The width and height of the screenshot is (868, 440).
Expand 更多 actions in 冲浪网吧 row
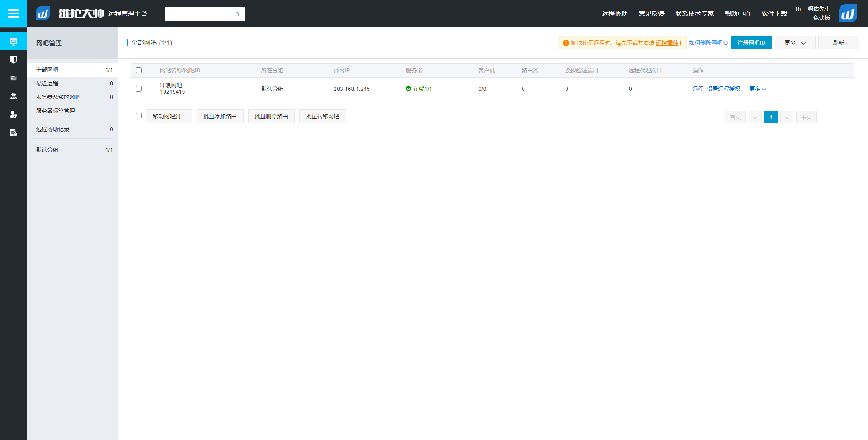(x=758, y=89)
